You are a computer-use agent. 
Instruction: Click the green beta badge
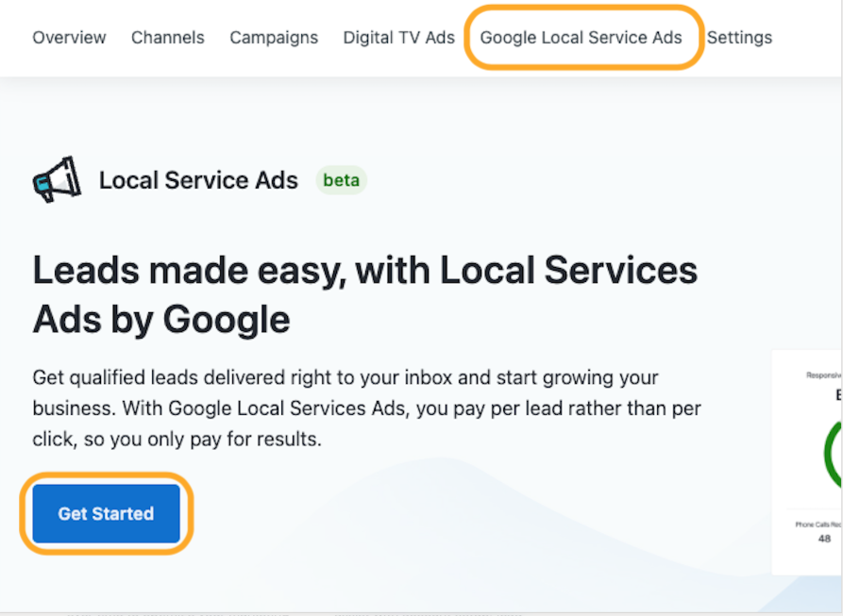coord(341,180)
